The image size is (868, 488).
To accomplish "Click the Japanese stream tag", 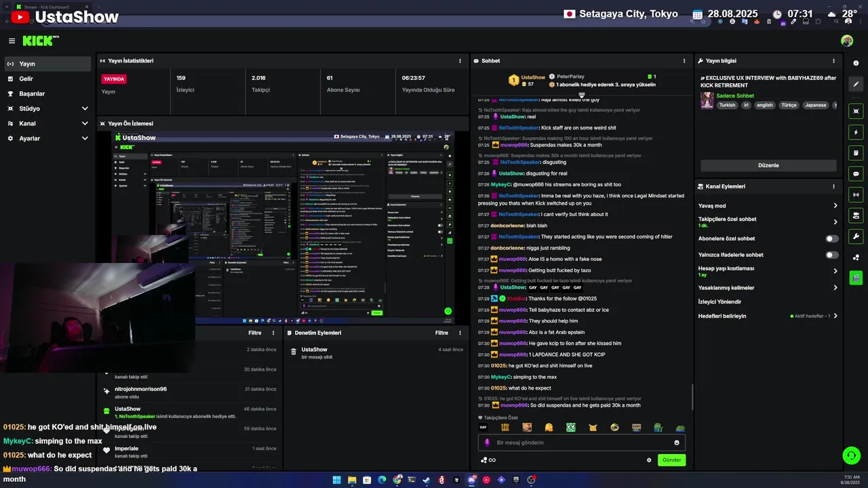I will click(815, 105).
